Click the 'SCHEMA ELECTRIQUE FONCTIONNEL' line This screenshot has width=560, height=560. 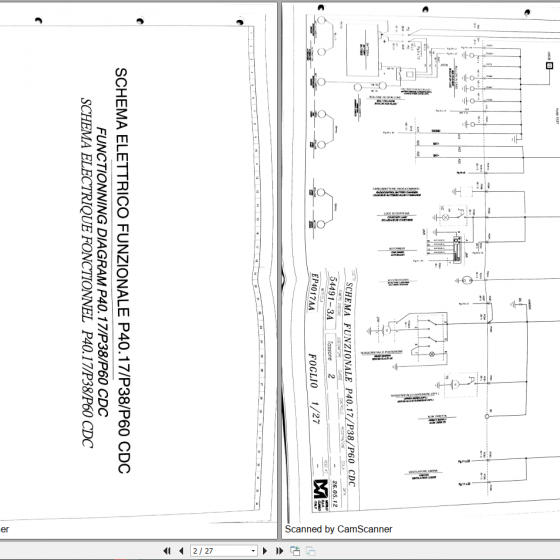(x=87, y=210)
